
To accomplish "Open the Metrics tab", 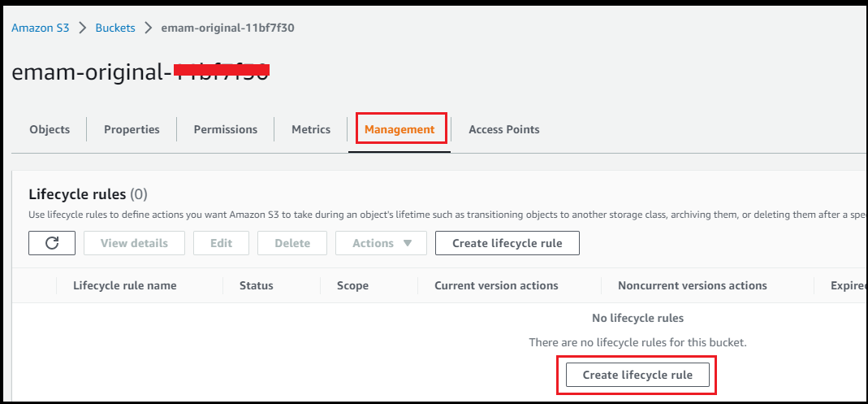I will (x=311, y=129).
